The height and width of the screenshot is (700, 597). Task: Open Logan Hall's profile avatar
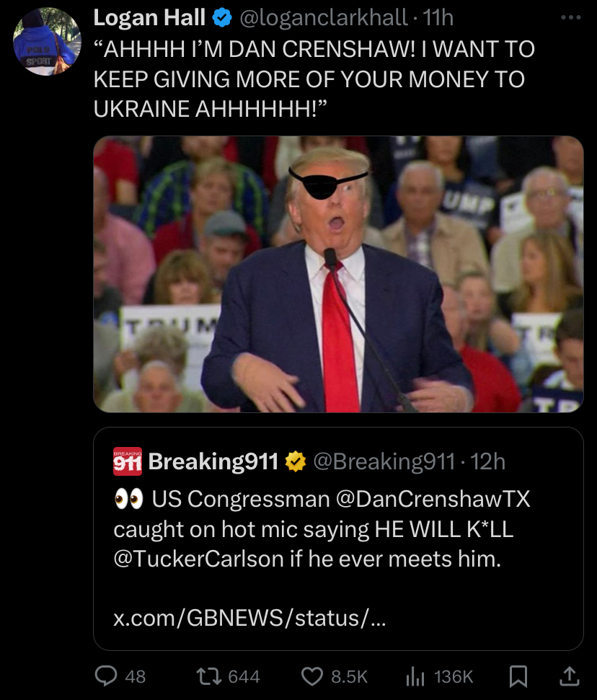tap(47, 42)
